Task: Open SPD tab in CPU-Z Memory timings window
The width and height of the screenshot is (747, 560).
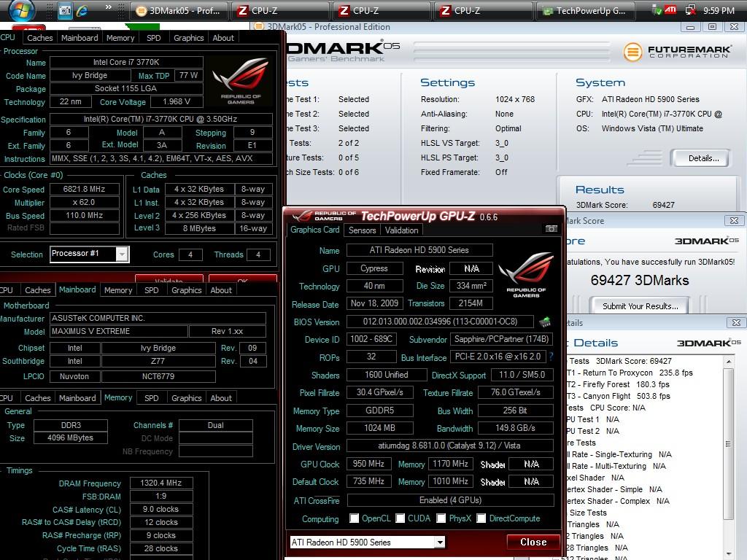Action: click(x=152, y=398)
